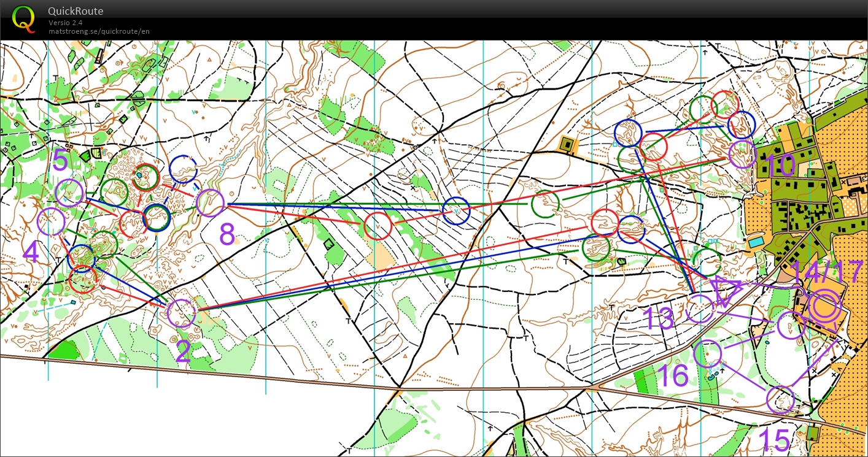The width and height of the screenshot is (868, 457).
Task: Select control circle 8
Action: [211, 202]
